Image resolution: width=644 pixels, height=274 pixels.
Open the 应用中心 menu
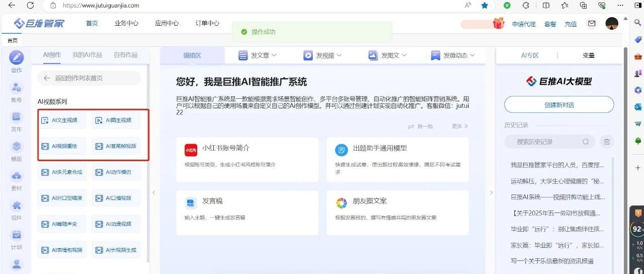(x=167, y=23)
